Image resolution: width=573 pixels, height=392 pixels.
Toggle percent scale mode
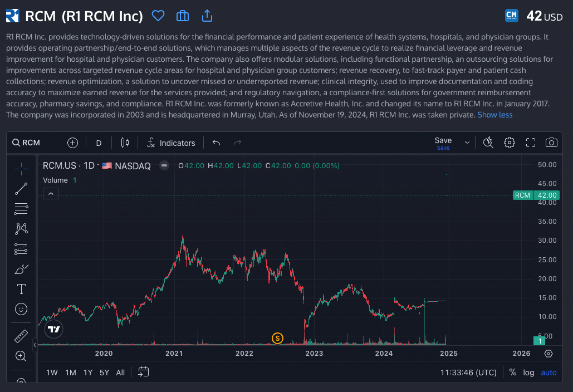[x=513, y=373]
